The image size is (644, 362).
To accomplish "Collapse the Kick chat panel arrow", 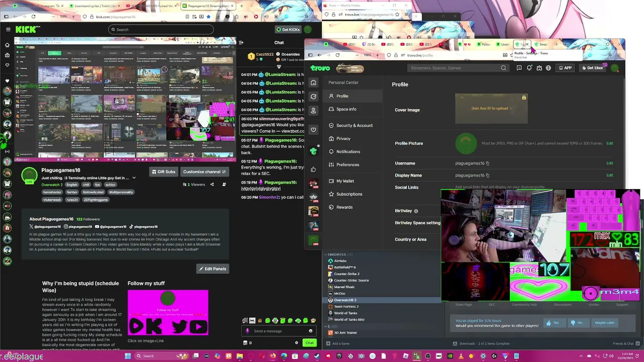I will (241, 43).
